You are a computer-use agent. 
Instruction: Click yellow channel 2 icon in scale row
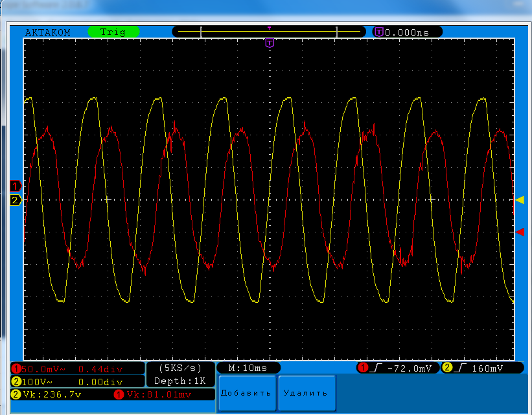click(x=16, y=382)
